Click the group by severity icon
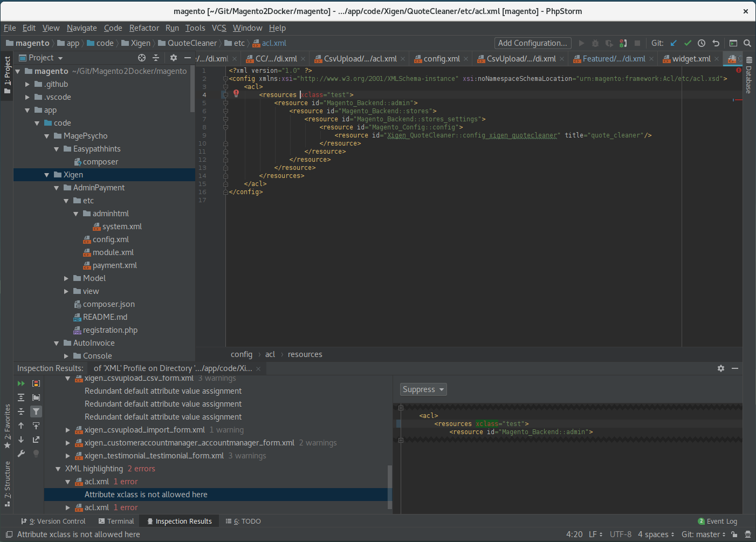The image size is (756, 542). [x=36, y=383]
